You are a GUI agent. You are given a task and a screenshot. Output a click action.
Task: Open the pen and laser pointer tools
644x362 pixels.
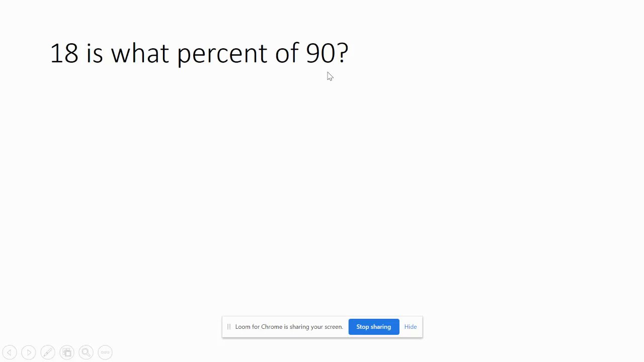[x=48, y=352]
